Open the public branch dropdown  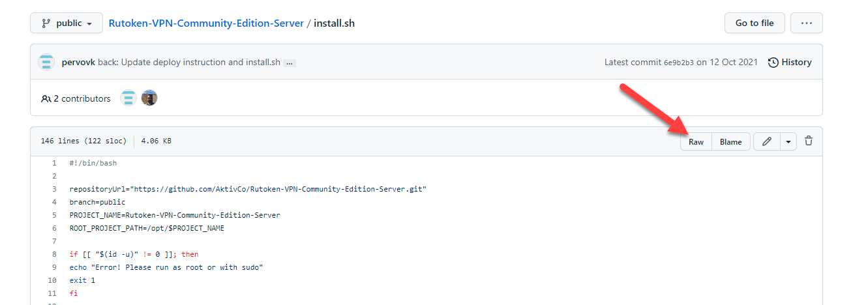67,23
